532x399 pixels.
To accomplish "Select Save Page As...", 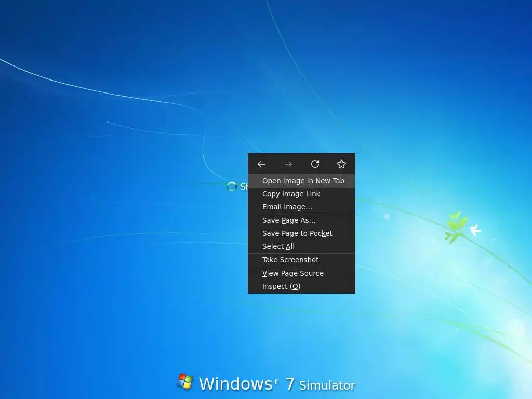I will click(x=301, y=220).
